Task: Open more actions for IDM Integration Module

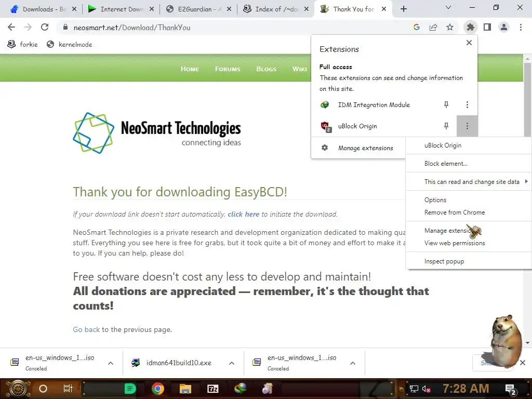Action: coord(467,104)
